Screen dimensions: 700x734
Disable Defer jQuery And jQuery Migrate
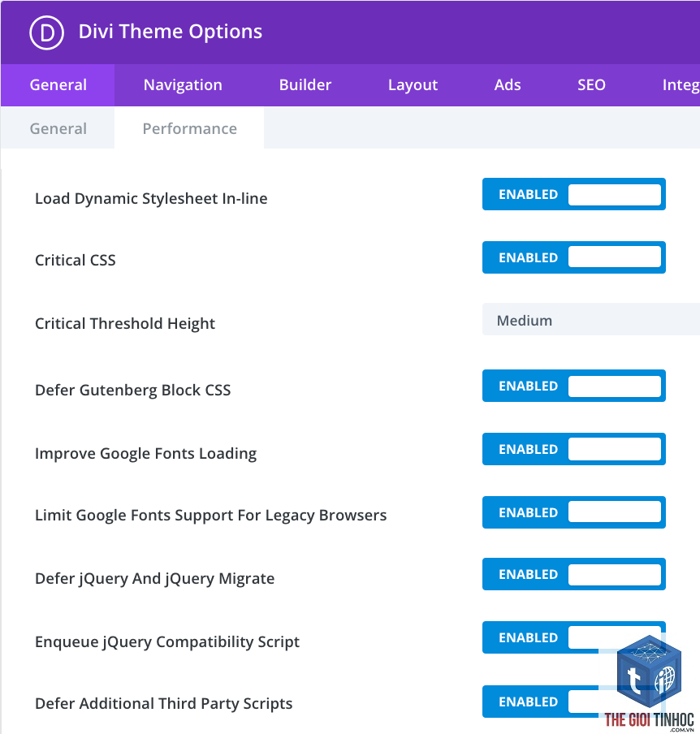[573, 574]
